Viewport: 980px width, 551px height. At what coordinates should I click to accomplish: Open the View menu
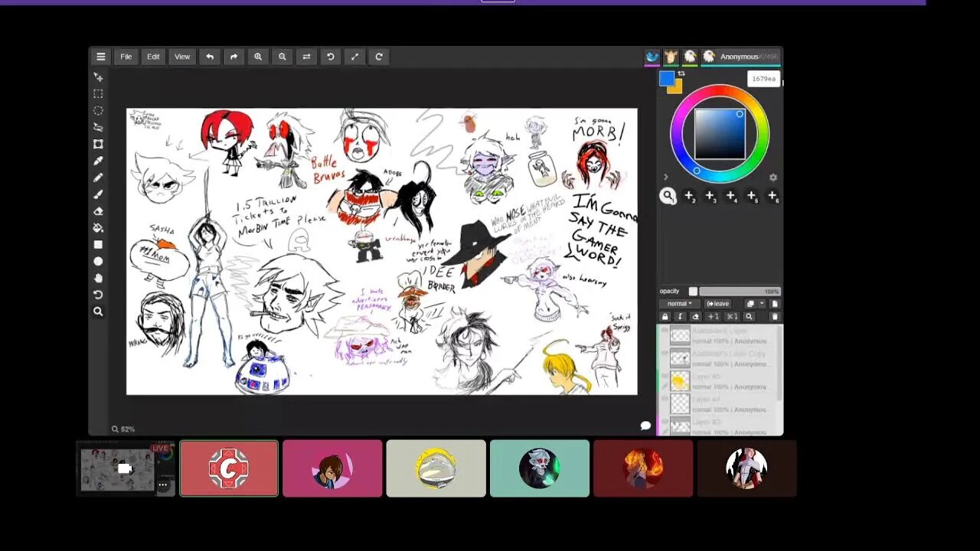pyautogui.click(x=182, y=57)
